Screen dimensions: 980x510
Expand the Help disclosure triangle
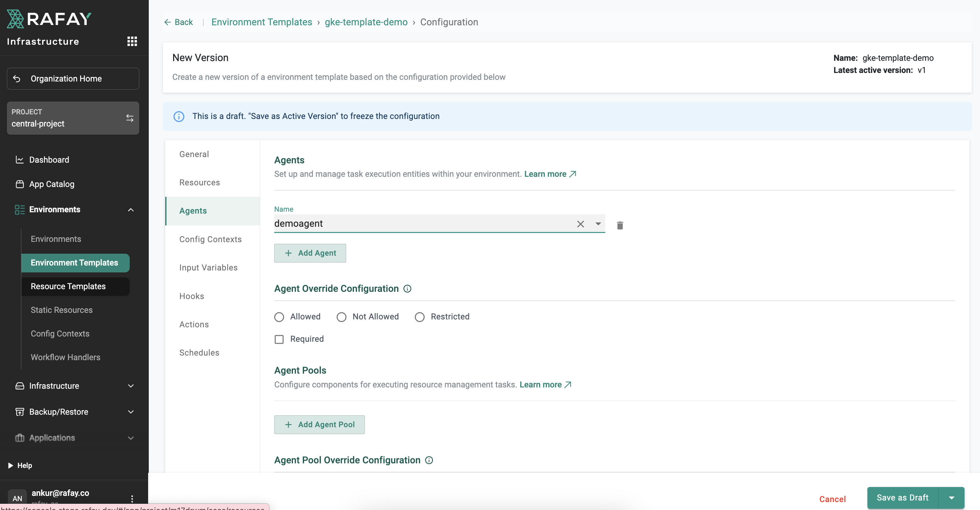[10, 465]
